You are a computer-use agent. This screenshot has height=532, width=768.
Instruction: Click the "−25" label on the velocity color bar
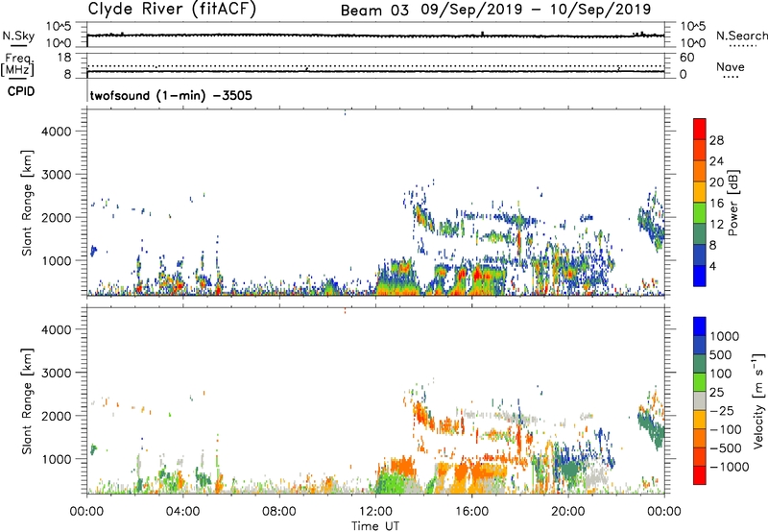722,411
